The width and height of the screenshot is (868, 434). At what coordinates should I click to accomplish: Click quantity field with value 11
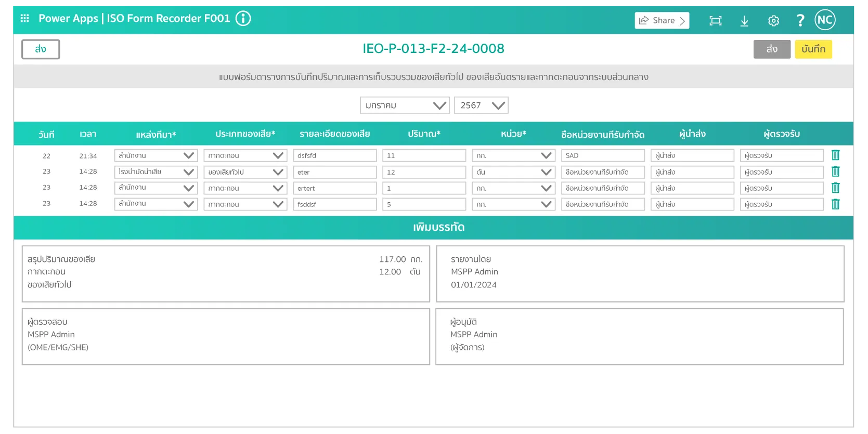click(424, 155)
